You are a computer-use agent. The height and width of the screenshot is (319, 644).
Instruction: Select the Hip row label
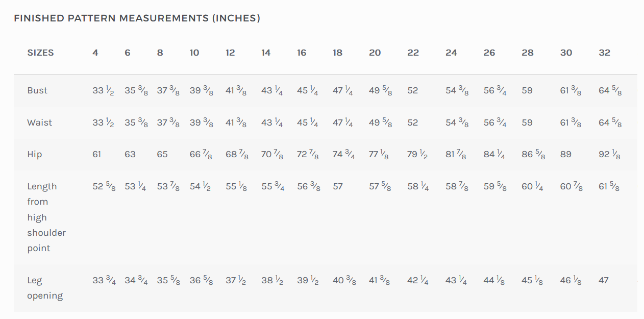(35, 154)
